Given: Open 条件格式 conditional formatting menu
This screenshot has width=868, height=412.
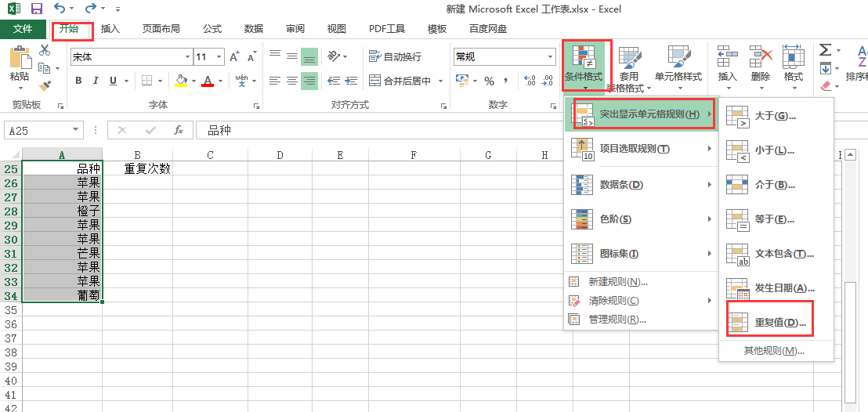Looking at the screenshot, I should (x=586, y=66).
